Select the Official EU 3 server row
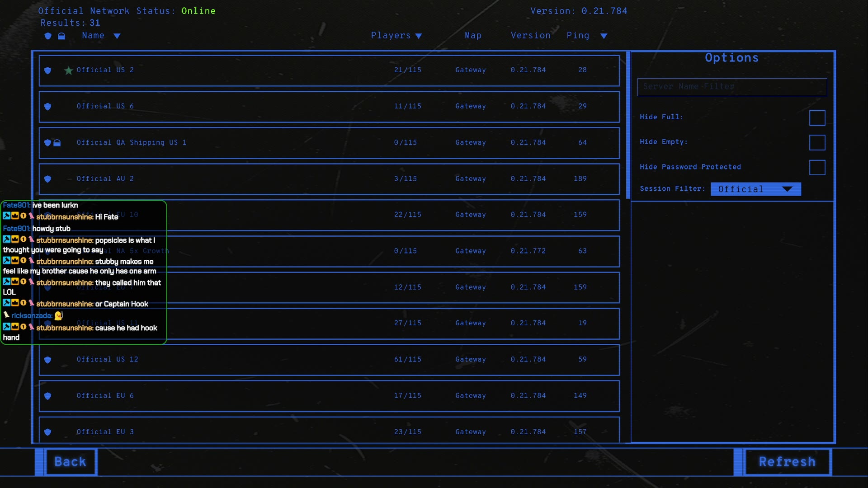868x488 pixels. (x=329, y=430)
